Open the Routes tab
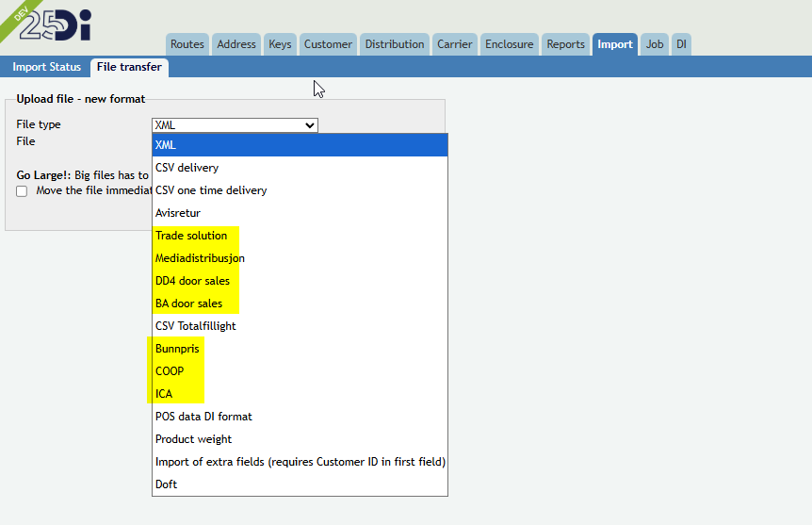This screenshot has height=525, width=812. pos(187,44)
